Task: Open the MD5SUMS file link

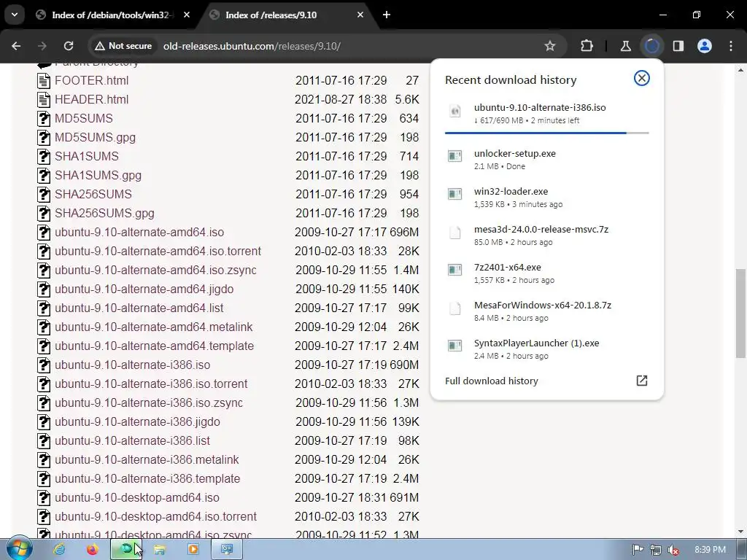Action: (84, 119)
